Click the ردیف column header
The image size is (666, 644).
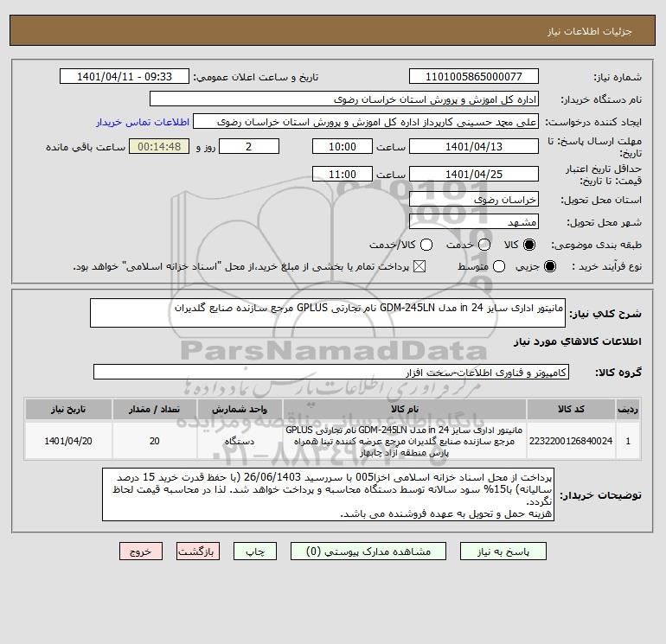click(x=628, y=409)
